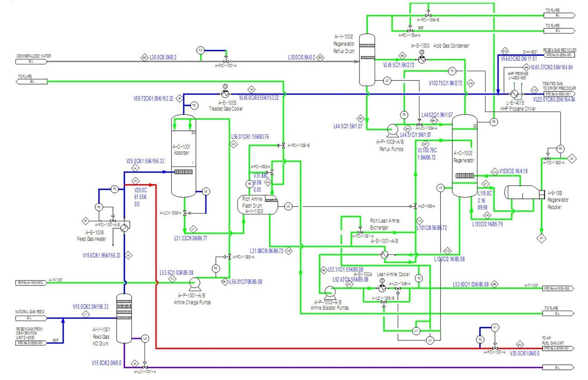Image resolution: width=588 pixels, height=380 pixels.
Task: Click level valve A-LCV-1004-A
Action: click(419, 123)
